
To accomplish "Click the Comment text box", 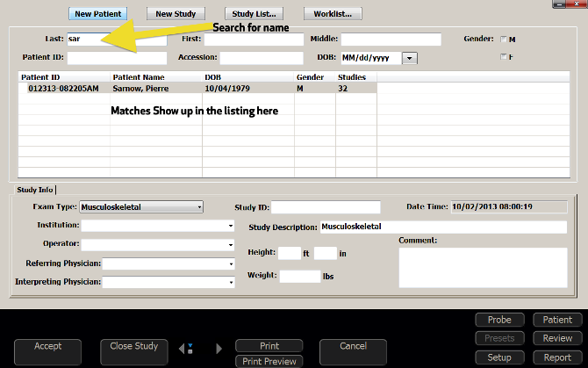I will point(483,268).
